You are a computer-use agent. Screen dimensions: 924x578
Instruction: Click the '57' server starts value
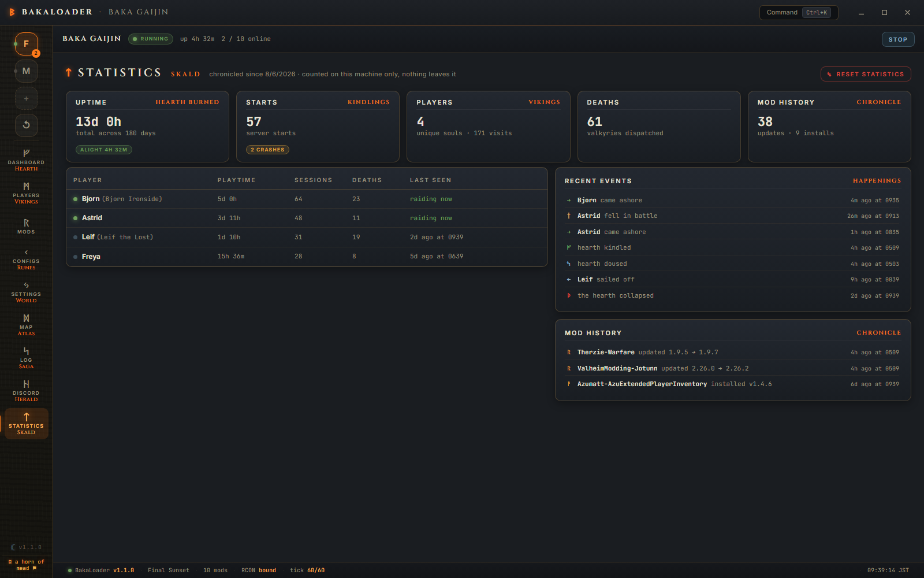254,121
